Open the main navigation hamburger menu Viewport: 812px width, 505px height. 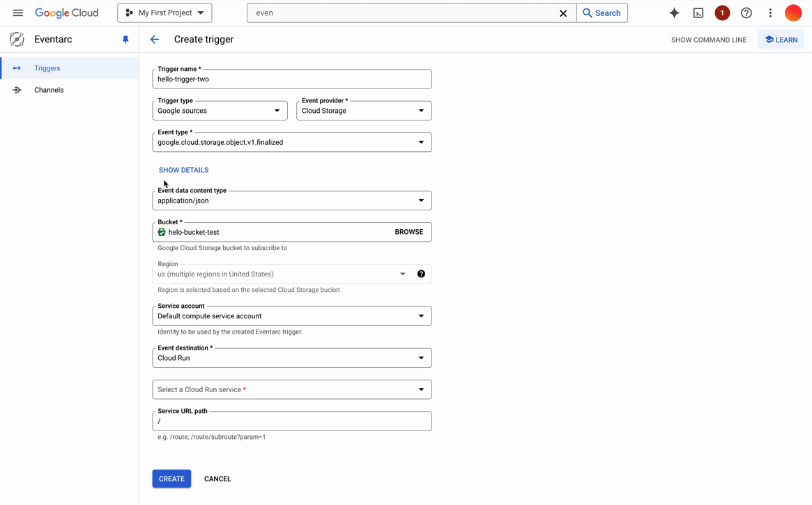click(17, 13)
